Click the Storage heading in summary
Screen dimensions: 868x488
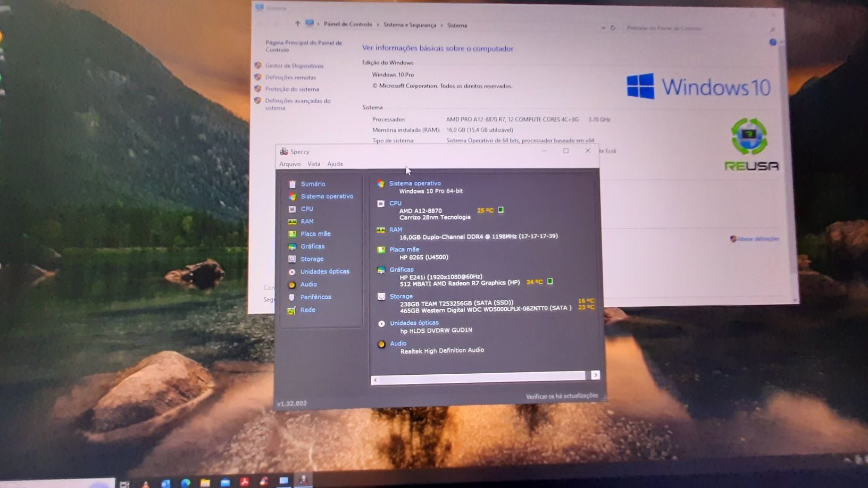[x=401, y=296]
